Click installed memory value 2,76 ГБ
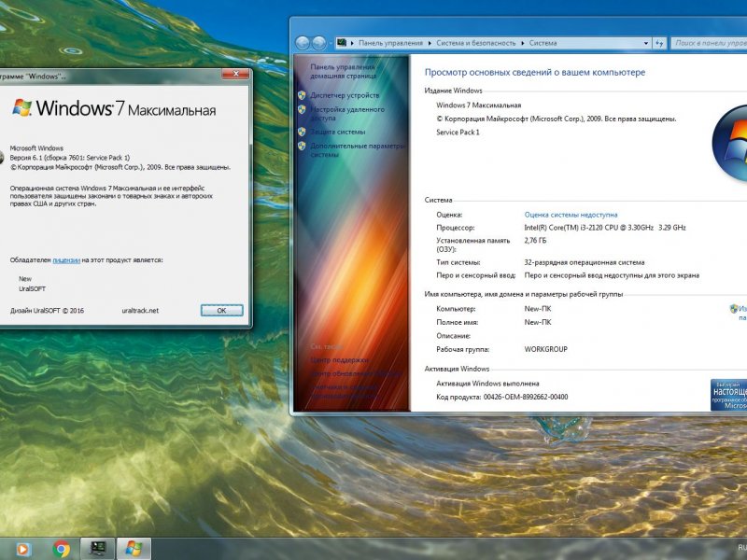 pyautogui.click(x=535, y=241)
